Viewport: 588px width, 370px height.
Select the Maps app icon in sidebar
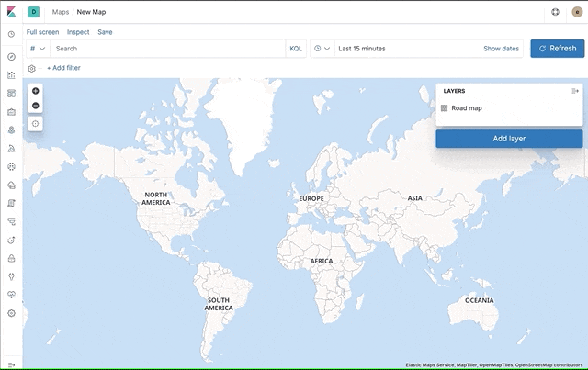[x=12, y=130]
